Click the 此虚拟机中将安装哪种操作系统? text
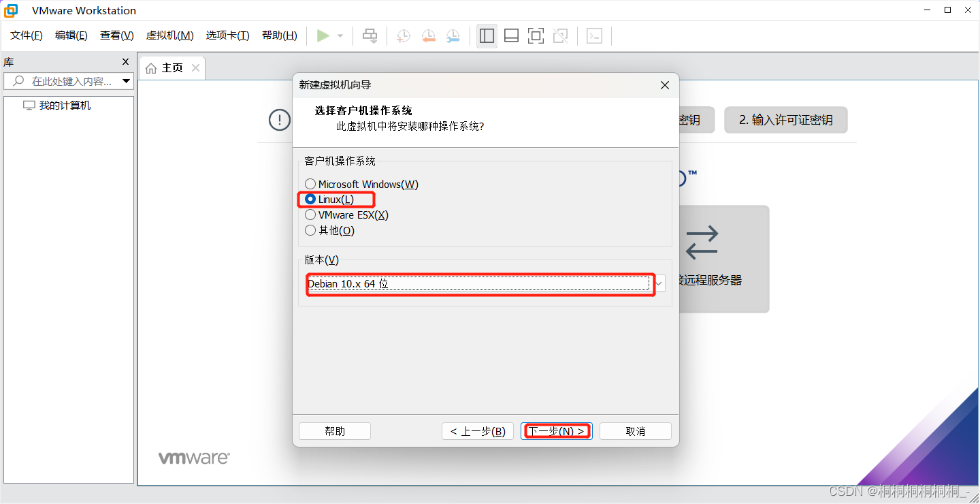 (x=410, y=126)
